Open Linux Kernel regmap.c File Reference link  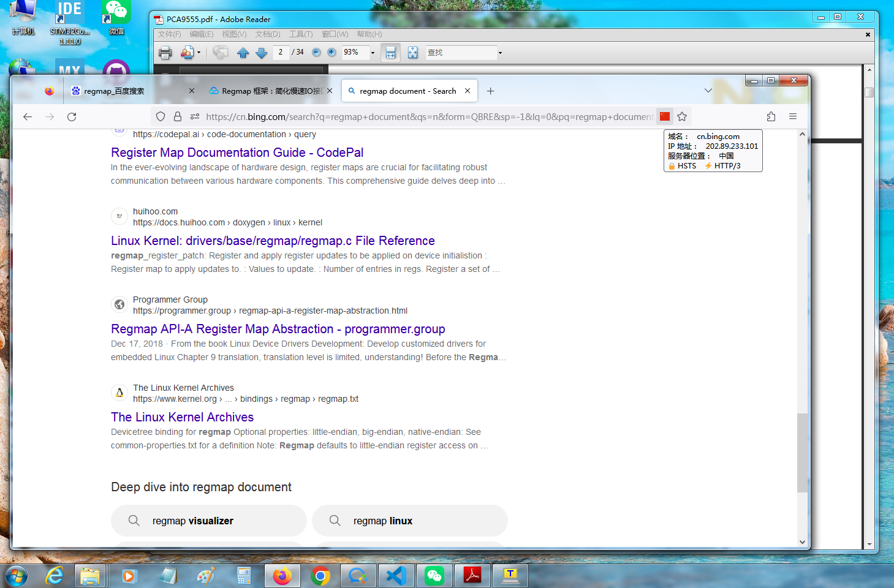click(273, 241)
